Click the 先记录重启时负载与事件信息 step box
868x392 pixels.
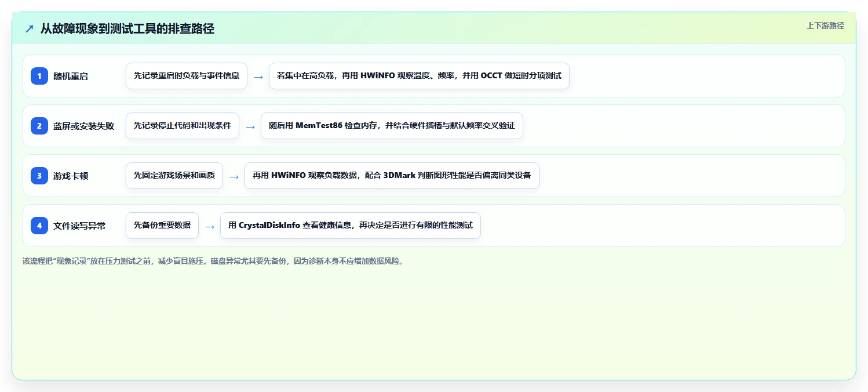[x=187, y=76]
